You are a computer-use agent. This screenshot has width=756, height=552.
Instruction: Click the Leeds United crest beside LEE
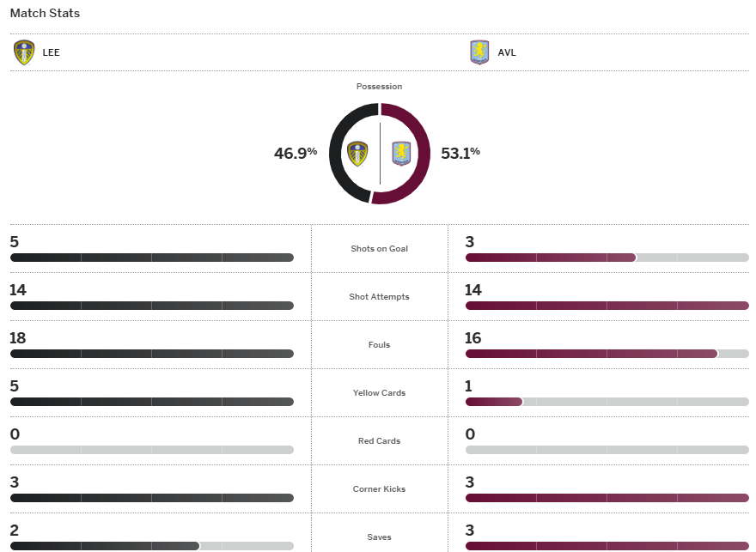[x=24, y=52]
